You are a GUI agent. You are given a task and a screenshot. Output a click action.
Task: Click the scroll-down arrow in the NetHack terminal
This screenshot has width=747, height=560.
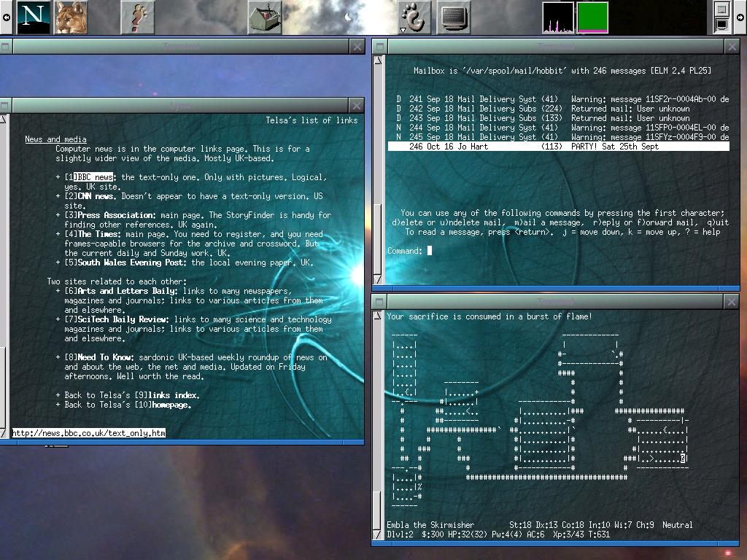377,534
